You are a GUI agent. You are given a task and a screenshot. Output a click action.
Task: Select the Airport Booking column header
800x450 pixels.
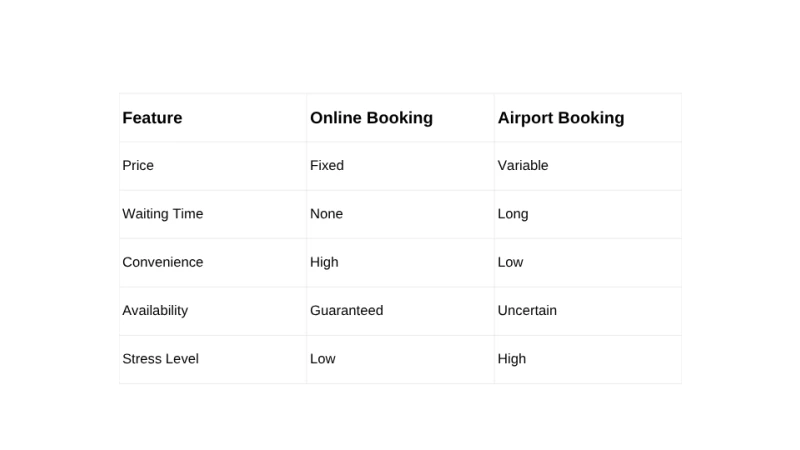click(x=560, y=118)
